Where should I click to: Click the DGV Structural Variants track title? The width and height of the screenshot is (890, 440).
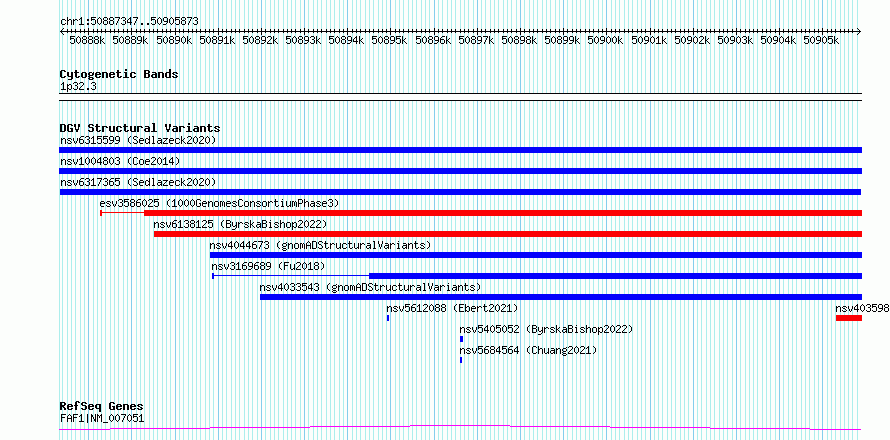[140, 128]
